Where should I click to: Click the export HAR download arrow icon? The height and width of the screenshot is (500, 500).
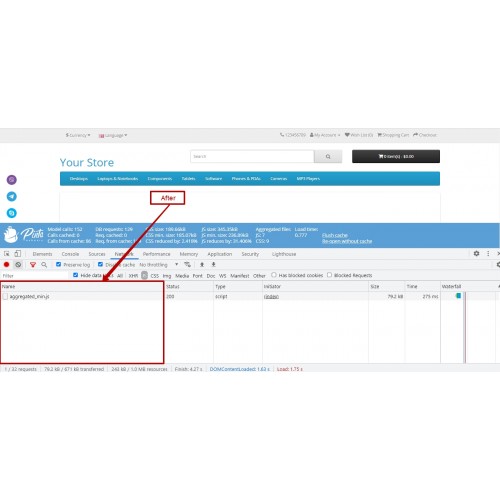point(214,264)
